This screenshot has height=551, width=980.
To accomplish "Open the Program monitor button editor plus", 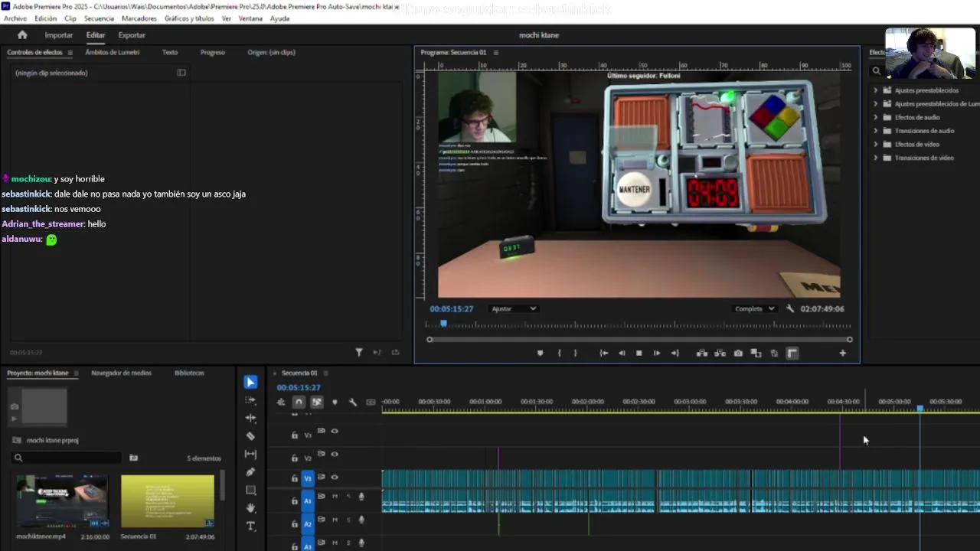I will tap(843, 353).
